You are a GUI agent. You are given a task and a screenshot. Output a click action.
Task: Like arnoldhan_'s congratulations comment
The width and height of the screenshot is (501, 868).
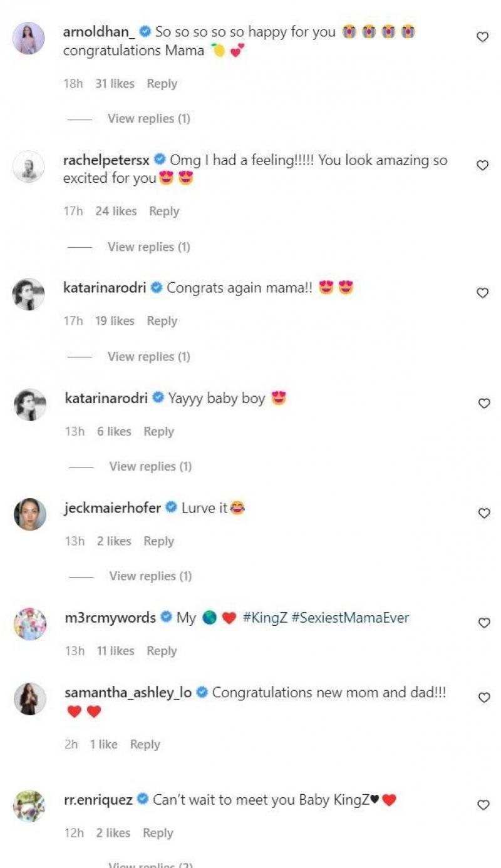pos(482,37)
